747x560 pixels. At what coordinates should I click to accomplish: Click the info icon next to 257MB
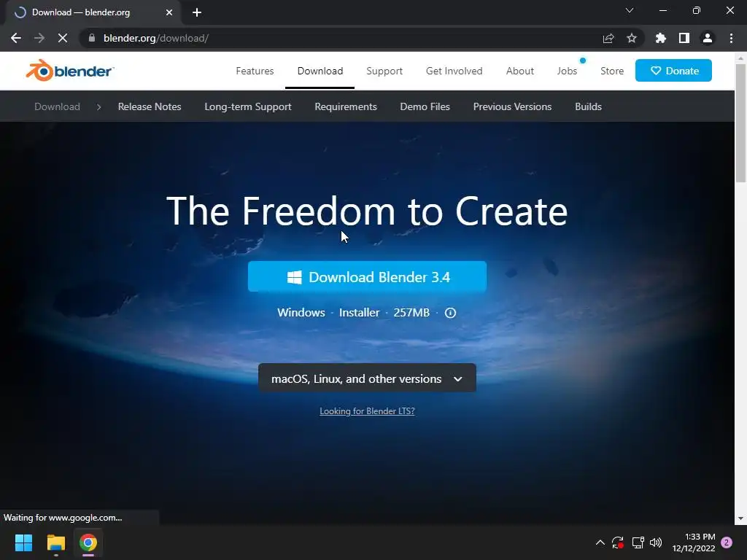[450, 313]
